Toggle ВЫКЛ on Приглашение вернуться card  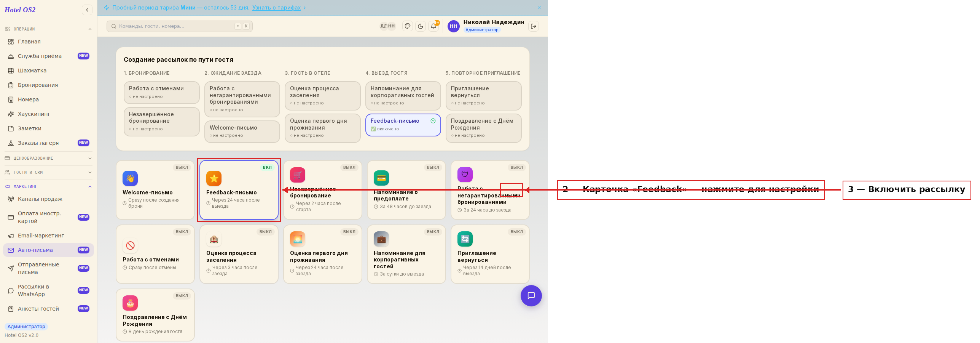coord(517,232)
